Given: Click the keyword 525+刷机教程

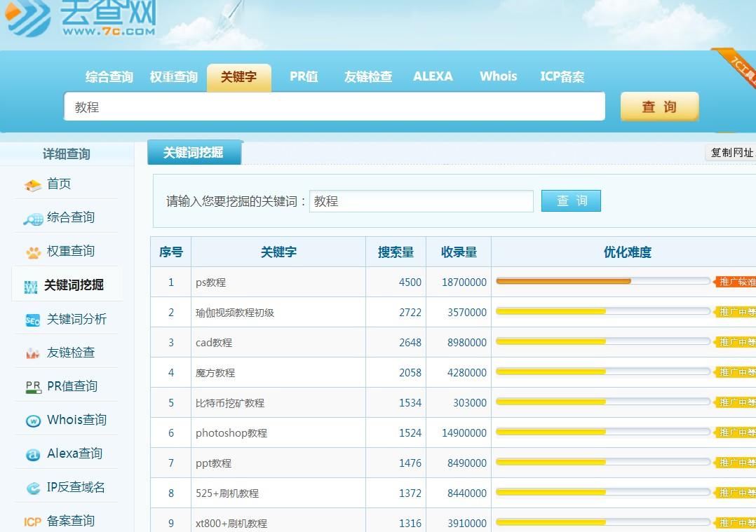Looking at the screenshot, I should pos(227,493).
